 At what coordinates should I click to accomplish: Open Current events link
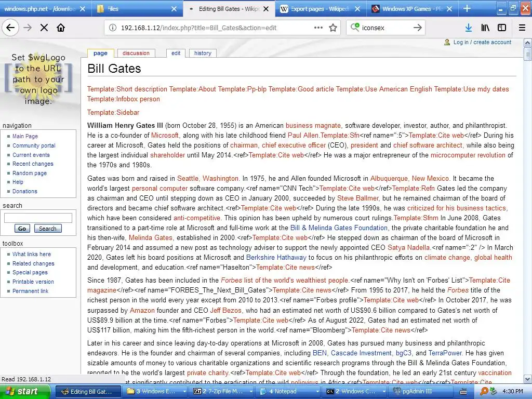point(31,155)
